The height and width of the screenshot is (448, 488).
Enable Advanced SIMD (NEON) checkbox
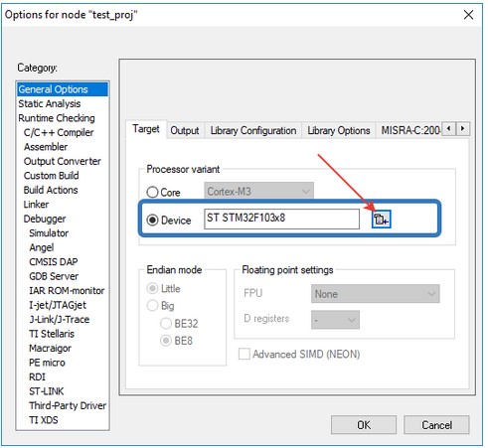tap(244, 354)
